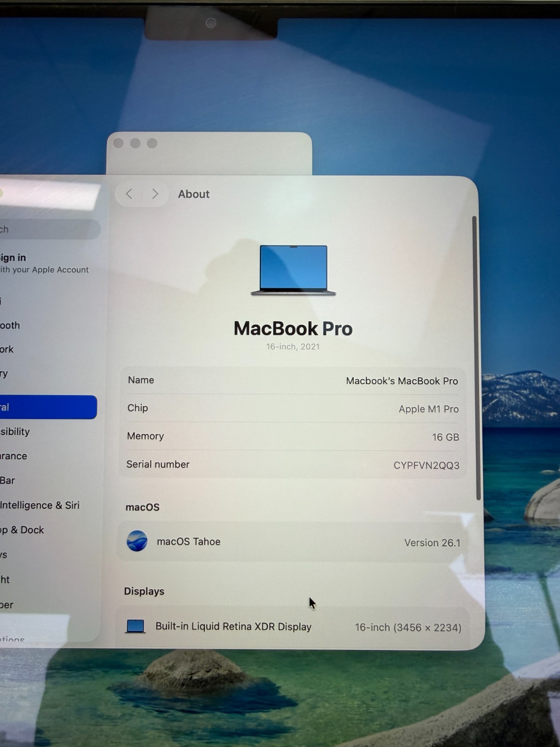Click the 16-inch, 2021 model subtitle

(x=293, y=346)
